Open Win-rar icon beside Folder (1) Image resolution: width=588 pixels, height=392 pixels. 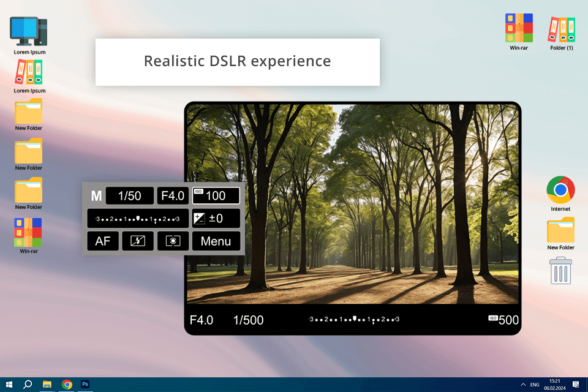point(519,28)
